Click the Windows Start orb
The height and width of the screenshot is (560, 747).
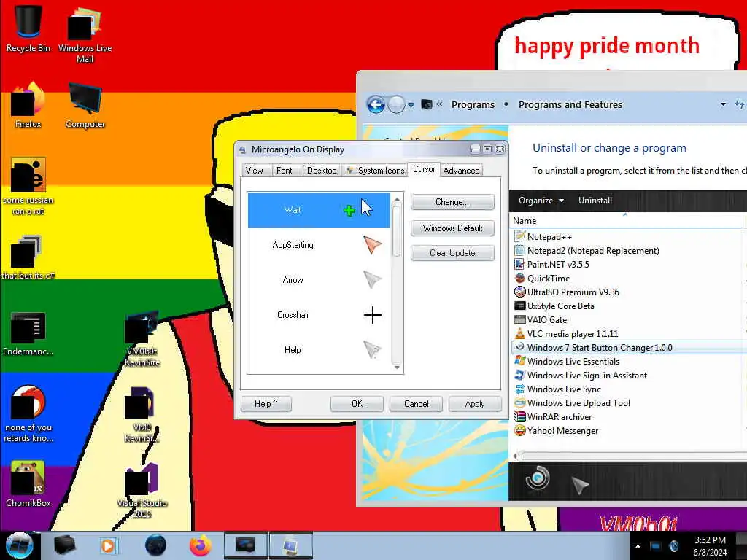pos(19,545)
